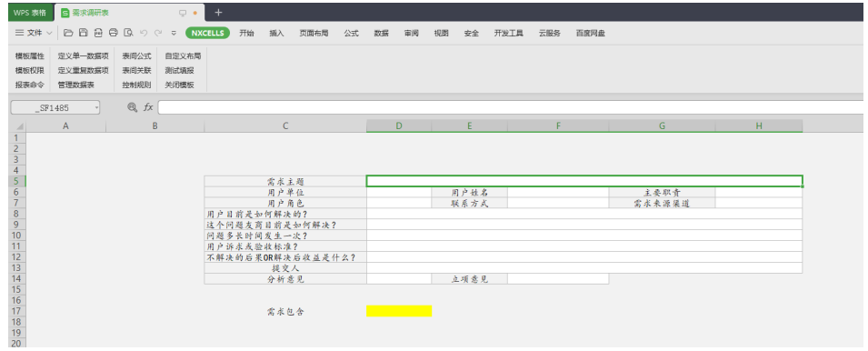The height and width of the screenshot is (351, 868).
Task: Open print preview with the magnifier page icon
Action: point(128,34)
